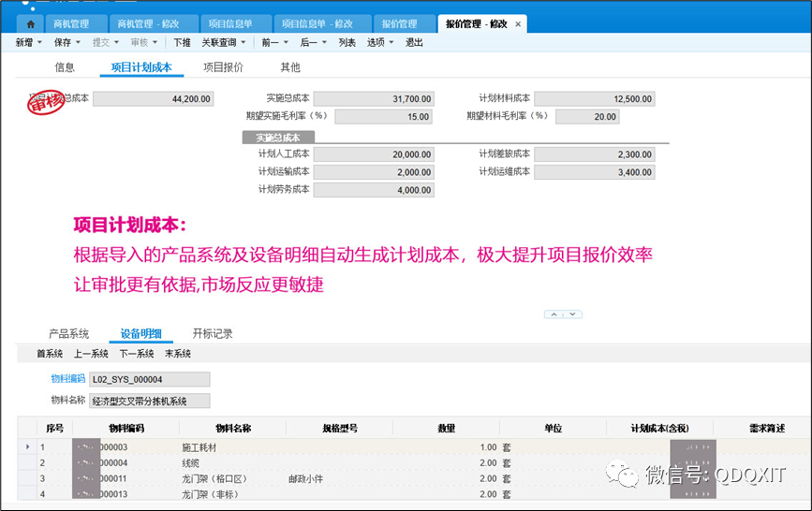Close the 报价管理 - 修改 tab

tap(518, 23)
